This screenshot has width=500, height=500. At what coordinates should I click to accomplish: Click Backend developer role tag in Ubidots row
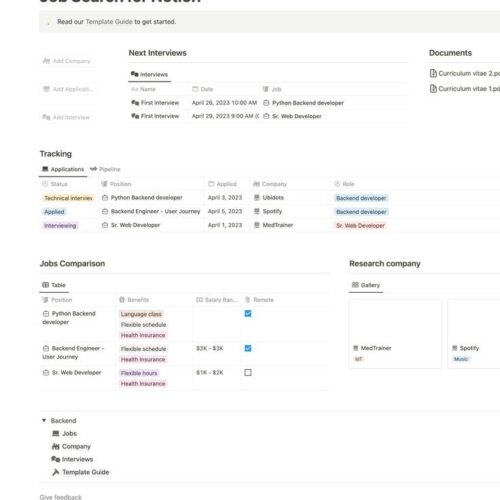click(361, 198)
